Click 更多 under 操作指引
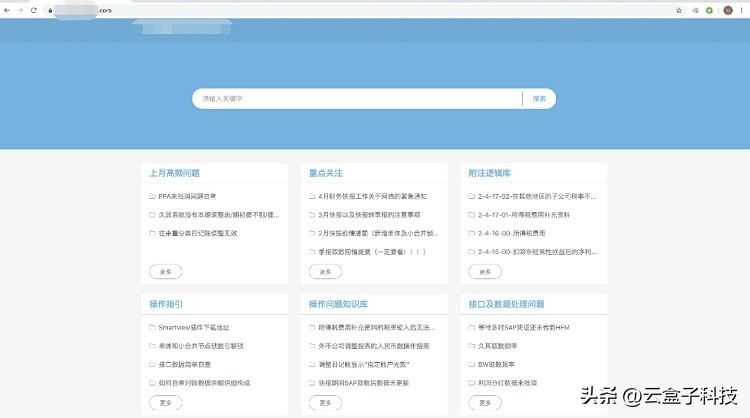Screen dimensions: 750x418 point(165,403)
